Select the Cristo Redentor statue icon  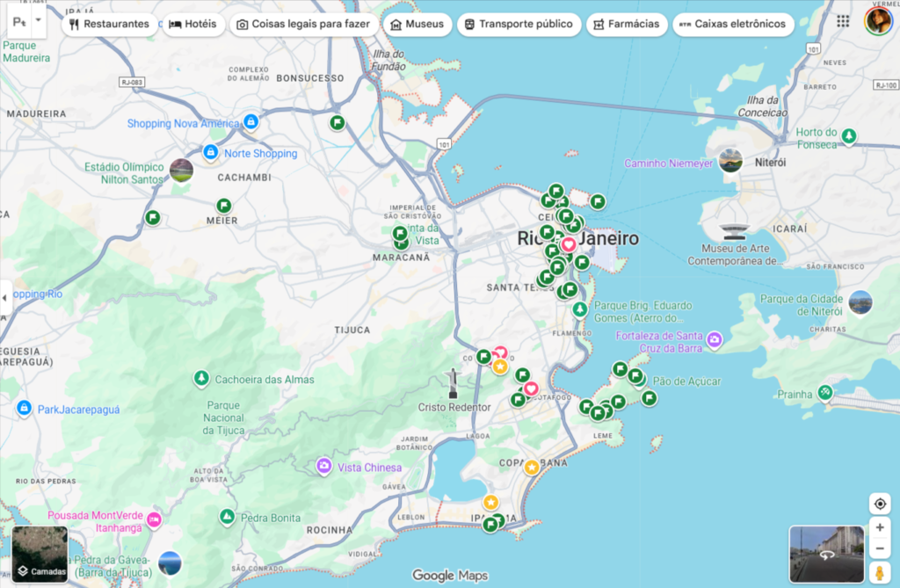453,383
